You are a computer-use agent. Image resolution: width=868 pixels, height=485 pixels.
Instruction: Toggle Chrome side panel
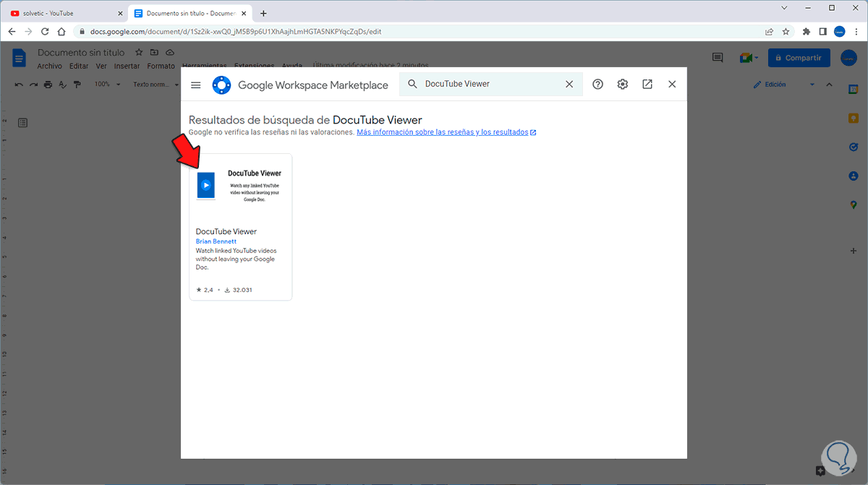point(822,32)
